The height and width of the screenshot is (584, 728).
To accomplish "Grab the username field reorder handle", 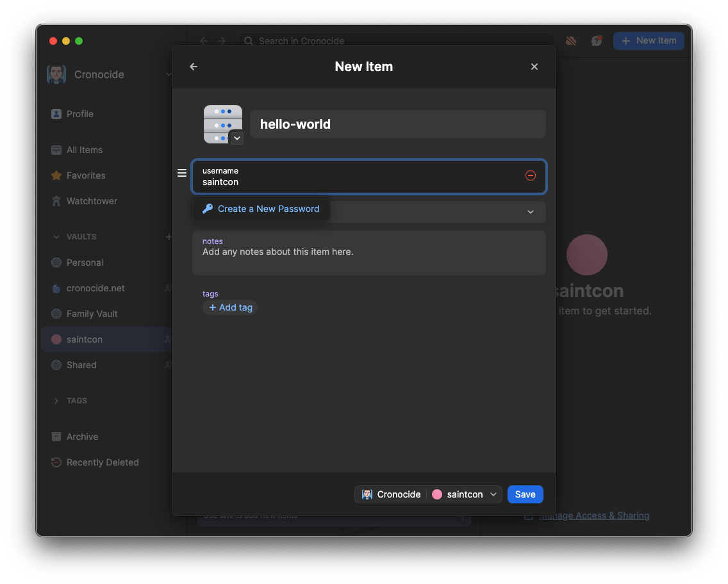I will (182, 173).
